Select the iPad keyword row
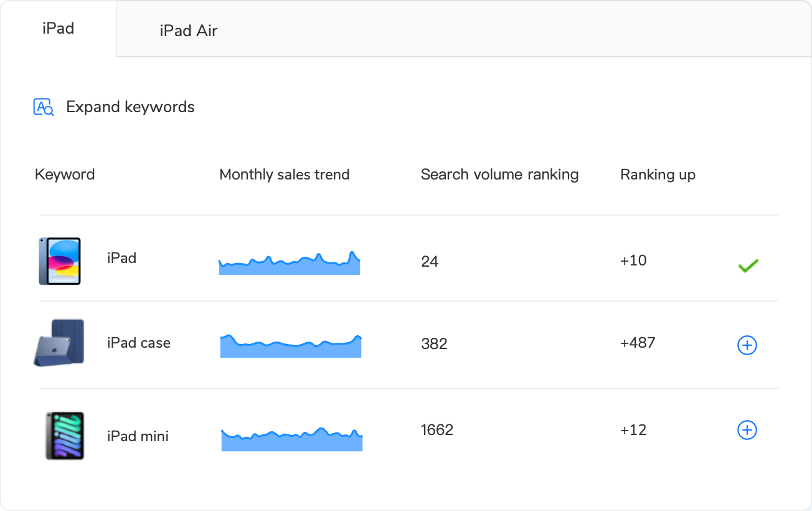This screenshot has height=511, width=812. (122, 257)
